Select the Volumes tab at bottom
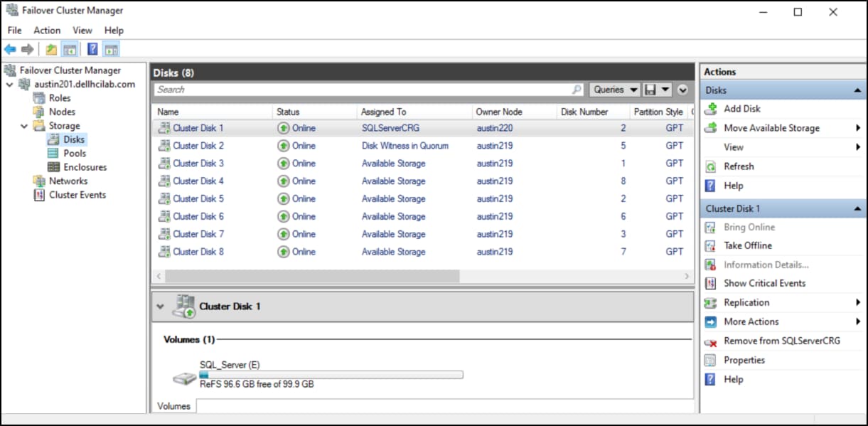The width and height of the screenshot is (868, 426). 174,406
